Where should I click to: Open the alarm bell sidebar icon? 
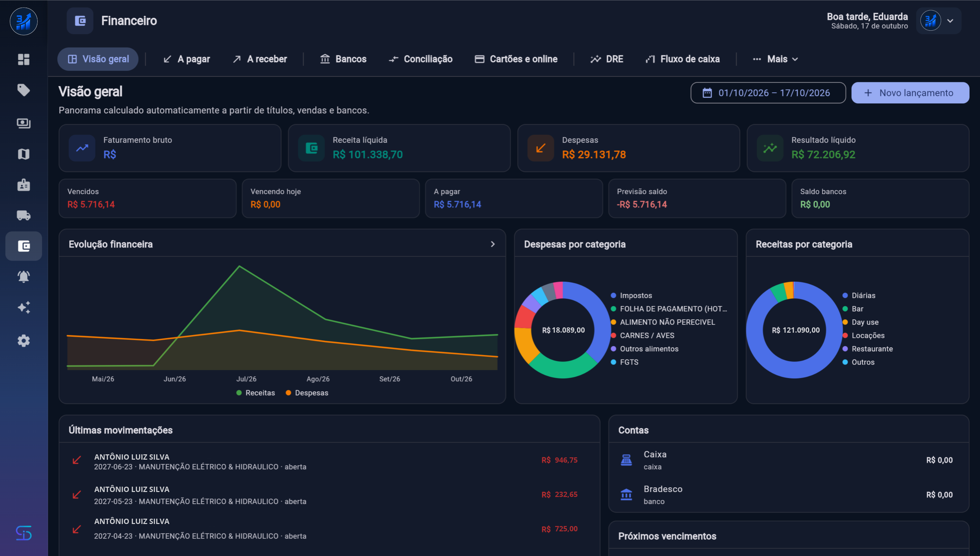[x=24, y=276]
